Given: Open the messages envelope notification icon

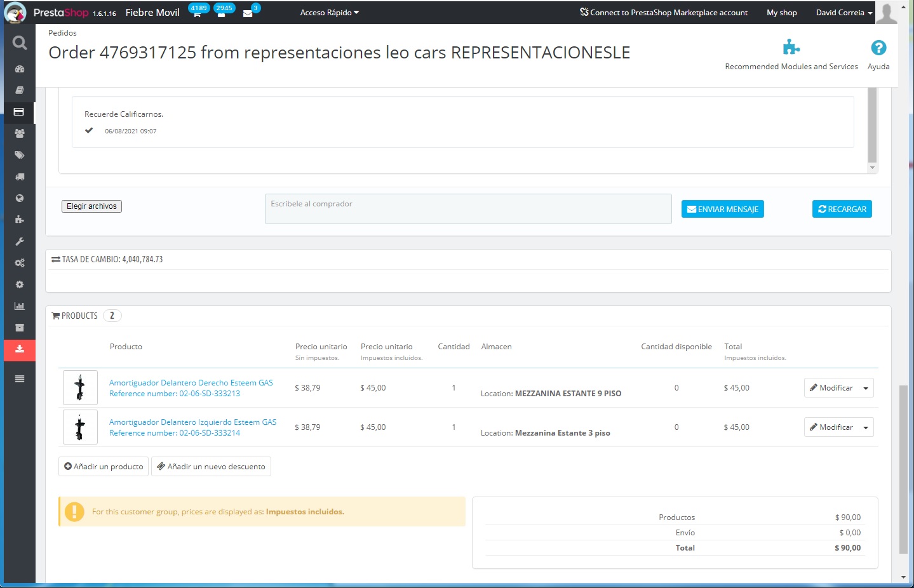Looking at the screenshot, I should coord(248,13).
